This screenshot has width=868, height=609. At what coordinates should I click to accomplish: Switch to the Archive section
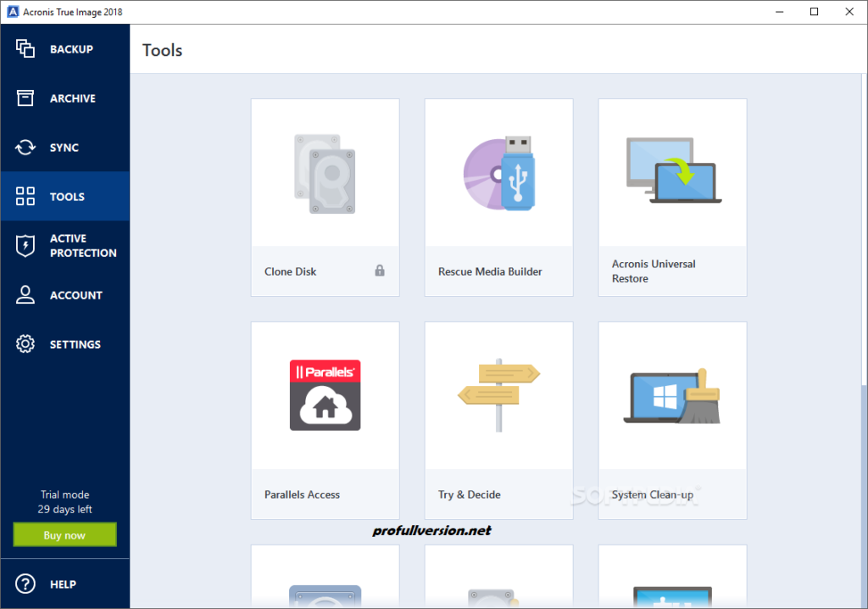point(64,98)
